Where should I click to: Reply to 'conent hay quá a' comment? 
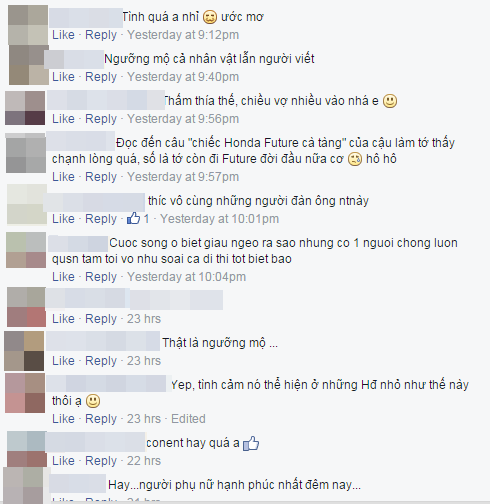pos(101,461)
